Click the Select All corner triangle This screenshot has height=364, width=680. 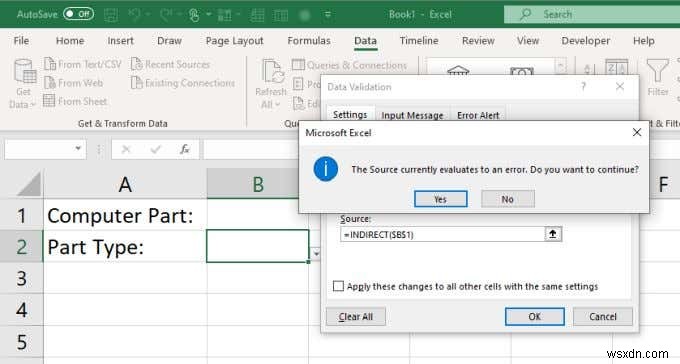pyautogui.click(x=28, y=184)
